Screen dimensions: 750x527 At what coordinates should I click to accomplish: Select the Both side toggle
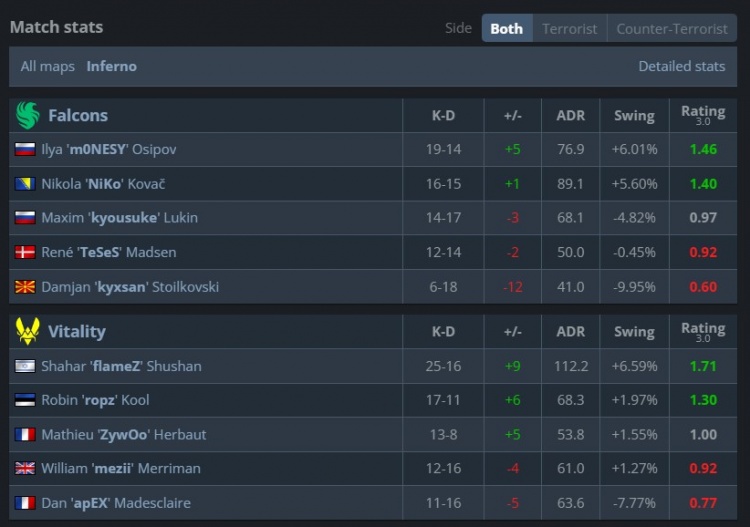(506, 29)
